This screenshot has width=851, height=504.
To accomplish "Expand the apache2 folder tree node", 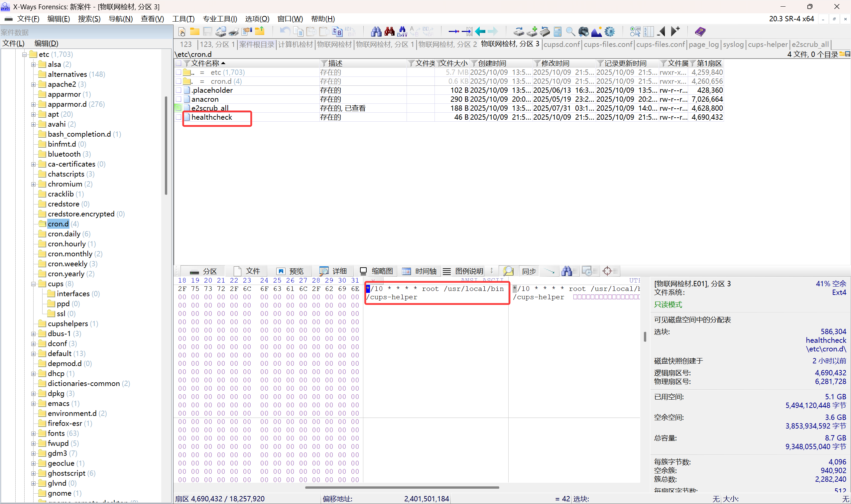I will 33,84.
